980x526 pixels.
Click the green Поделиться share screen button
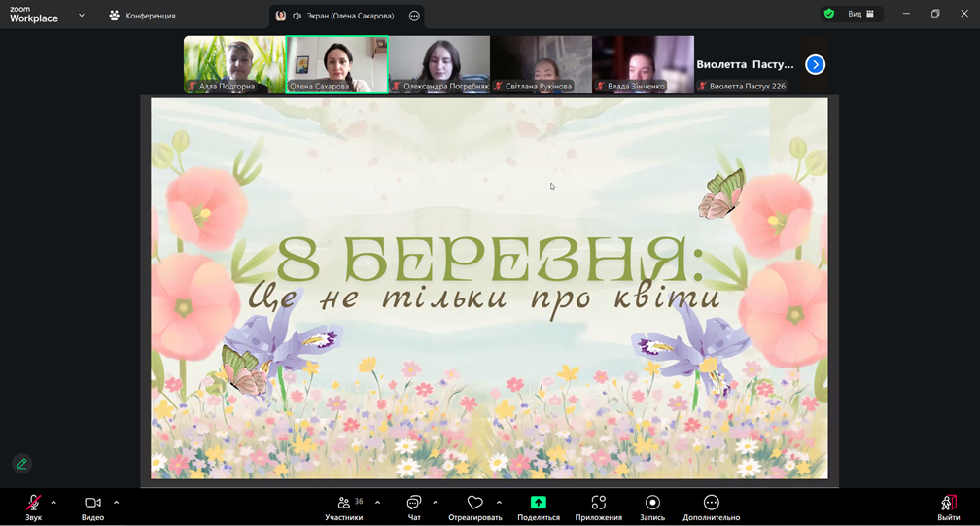[x=538, y=503]
